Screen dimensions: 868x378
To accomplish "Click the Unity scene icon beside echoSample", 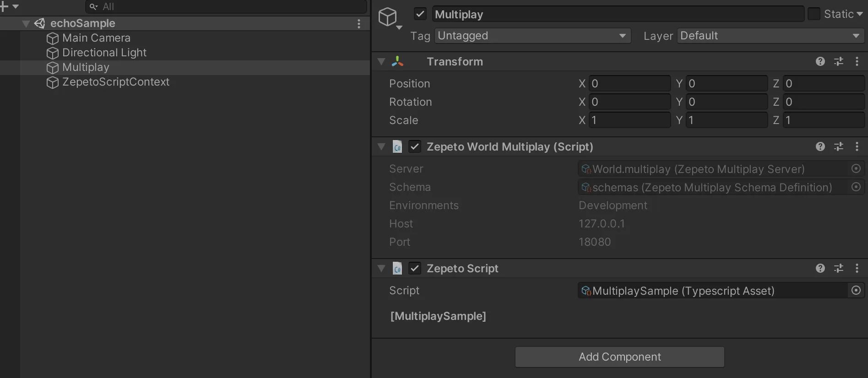I will (x=40, y=23).
